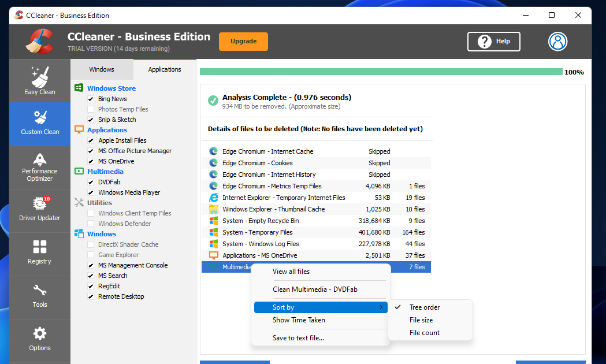Click the monitor icon beside MS OneDrive result
Screen dimensions: 606x364
point(213,255)
